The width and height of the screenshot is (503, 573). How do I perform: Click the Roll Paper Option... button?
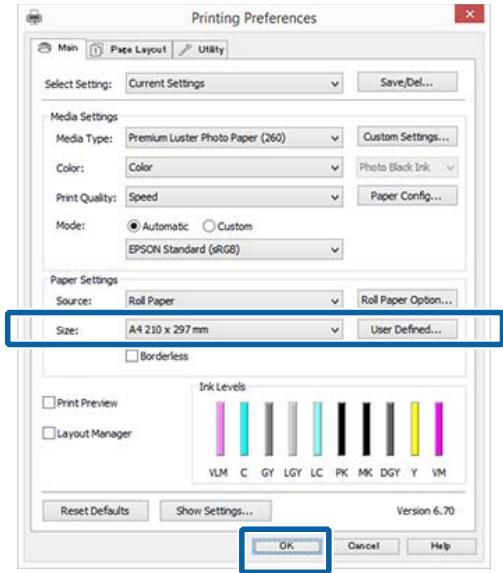coord(407,300)
